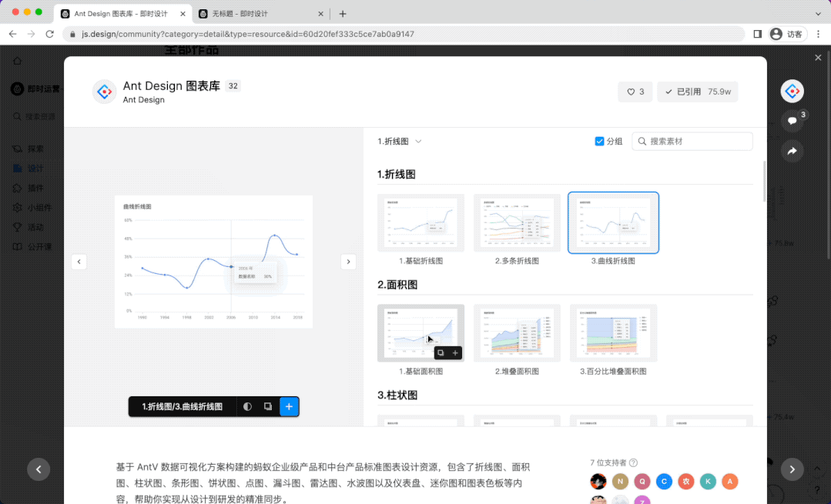Select the 3.百分比堆叠面积图 thumbnail
The image size is (831, 504).
(613, 333)
